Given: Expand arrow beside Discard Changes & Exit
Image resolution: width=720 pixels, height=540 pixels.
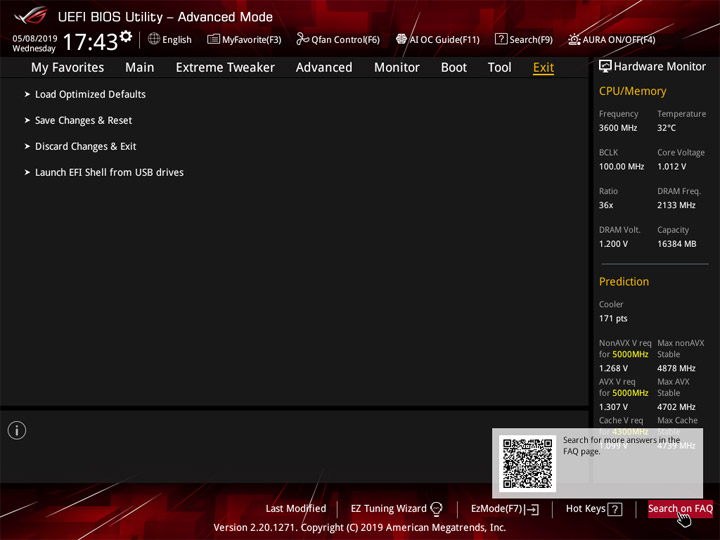Looking at the screenshot, I should [x=27, y=146].
